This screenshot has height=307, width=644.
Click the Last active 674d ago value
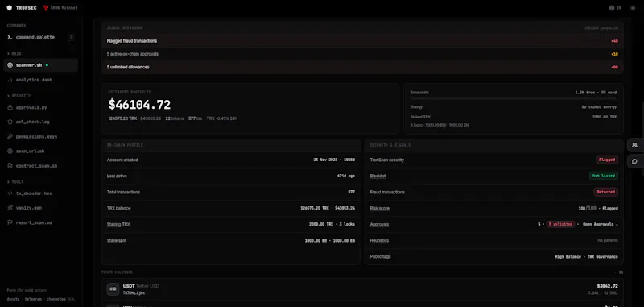click(x=346, y=176)
